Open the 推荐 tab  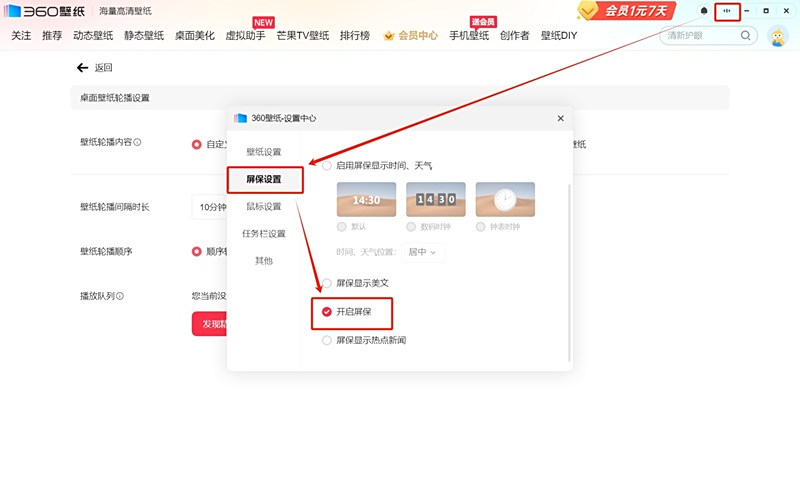[52, 36]
